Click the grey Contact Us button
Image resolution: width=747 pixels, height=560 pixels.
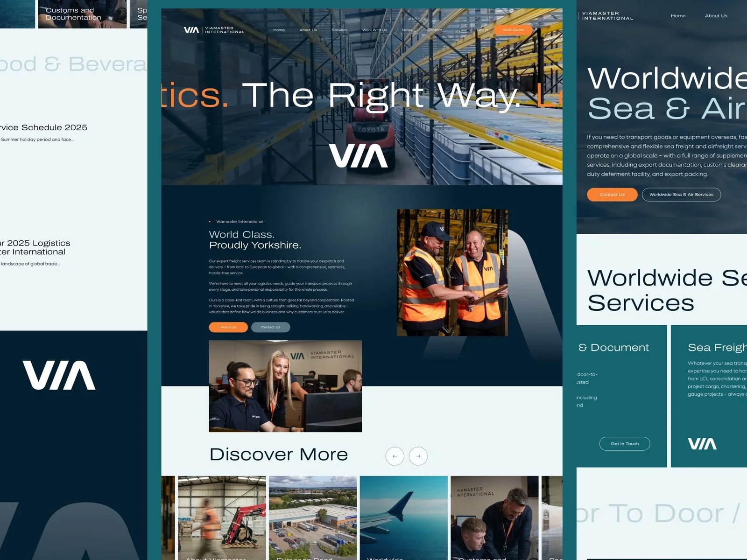point(270,327)
